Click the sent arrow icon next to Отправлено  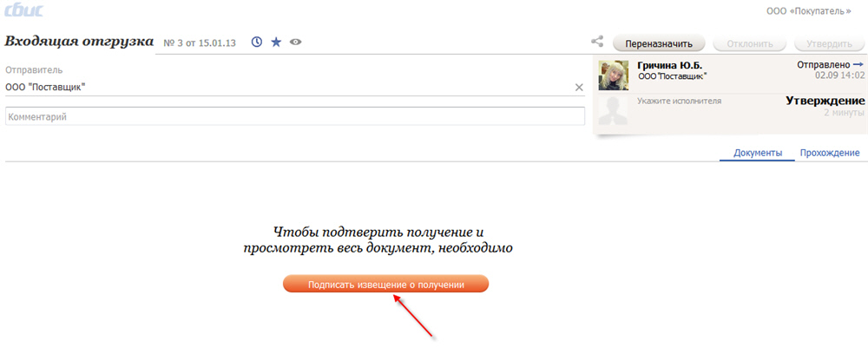click(x=858, y=65)
